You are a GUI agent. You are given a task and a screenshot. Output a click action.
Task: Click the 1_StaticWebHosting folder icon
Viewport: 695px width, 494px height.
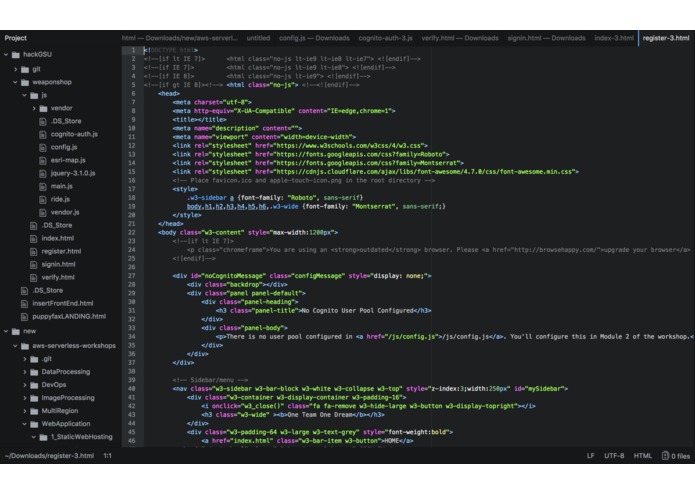click(43, 437)
